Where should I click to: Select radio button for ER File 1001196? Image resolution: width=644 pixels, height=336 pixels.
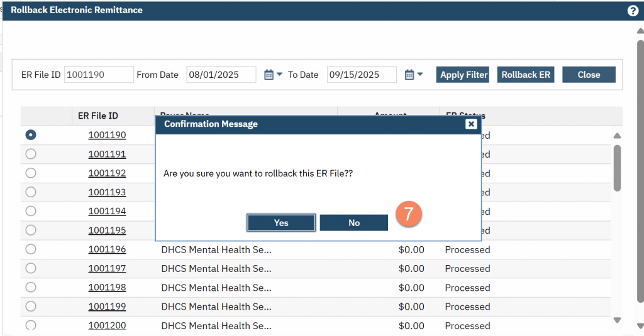tap(31, 249)
